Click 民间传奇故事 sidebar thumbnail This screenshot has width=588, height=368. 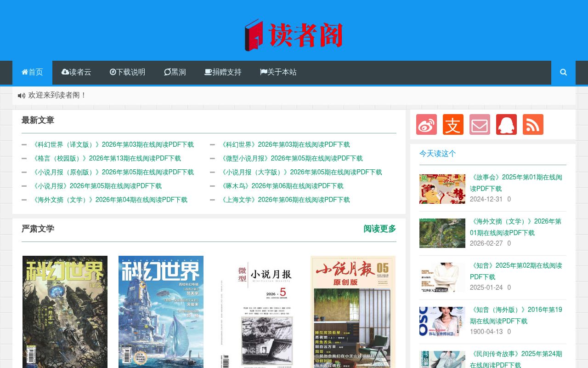point(442,359)
